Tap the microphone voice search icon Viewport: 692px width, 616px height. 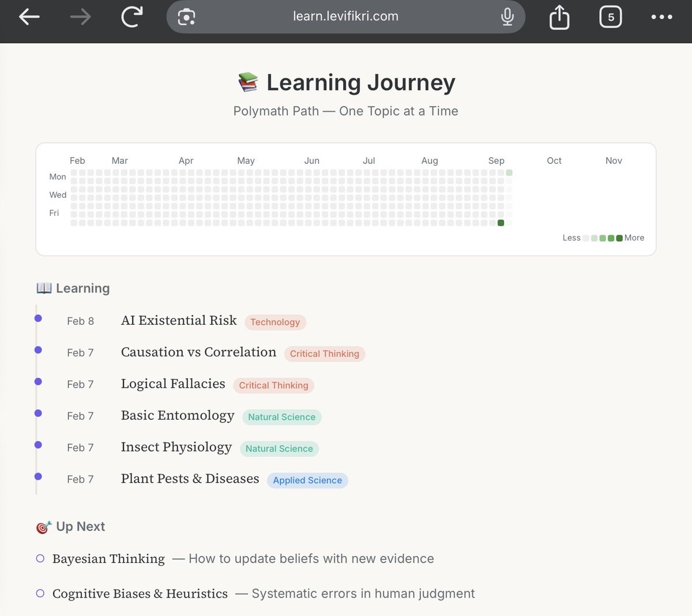tap(507, 17)
